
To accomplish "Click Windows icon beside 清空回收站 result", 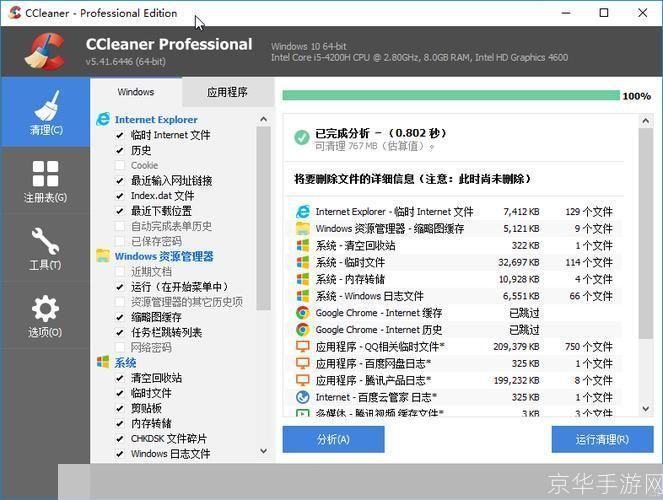I will pos(303,245).
